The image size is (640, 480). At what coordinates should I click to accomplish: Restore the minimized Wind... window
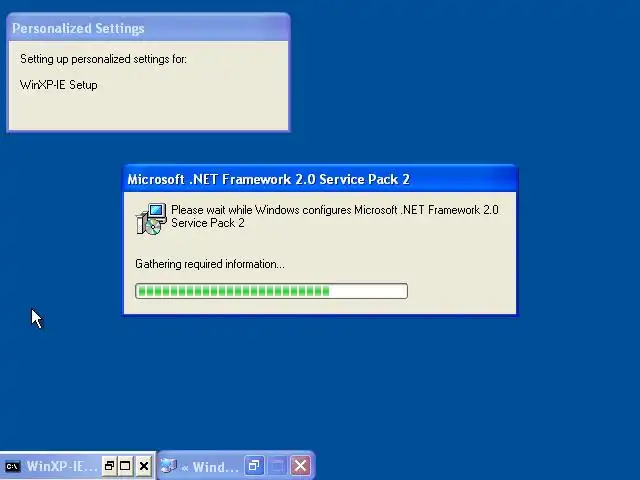(254, 465)
